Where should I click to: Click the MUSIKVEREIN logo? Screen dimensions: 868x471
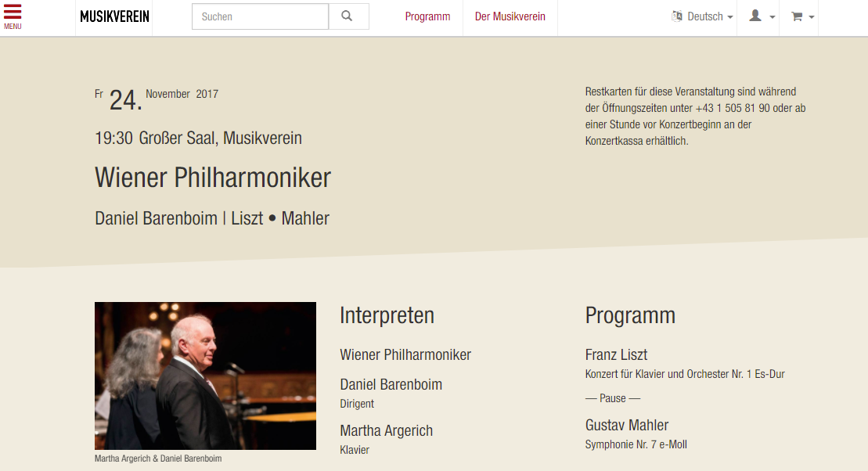[x=114, y=16]
